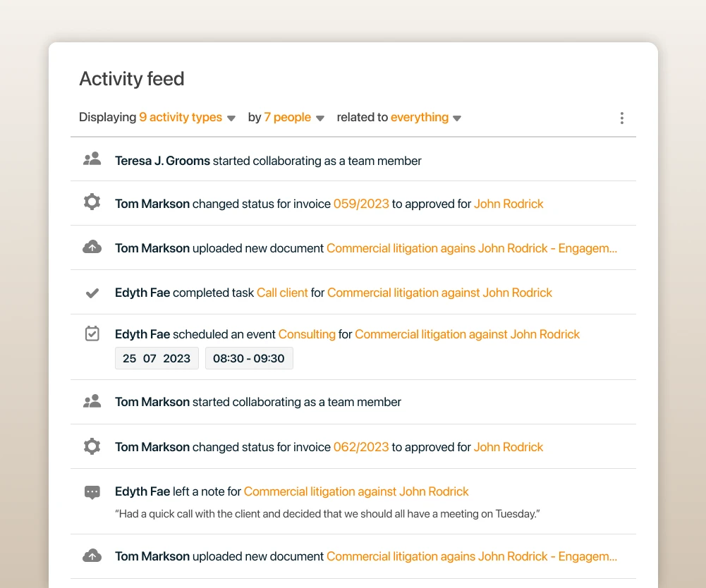Viewport: 706px width, 588px height.
Task: Click team icon beside Teresa J. Grooms entry
Action: 92,159
